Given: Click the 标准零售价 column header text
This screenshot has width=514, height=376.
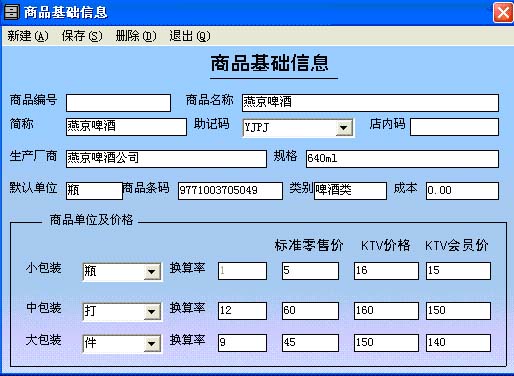Looking at the screenshot, I should coord(309,245).
